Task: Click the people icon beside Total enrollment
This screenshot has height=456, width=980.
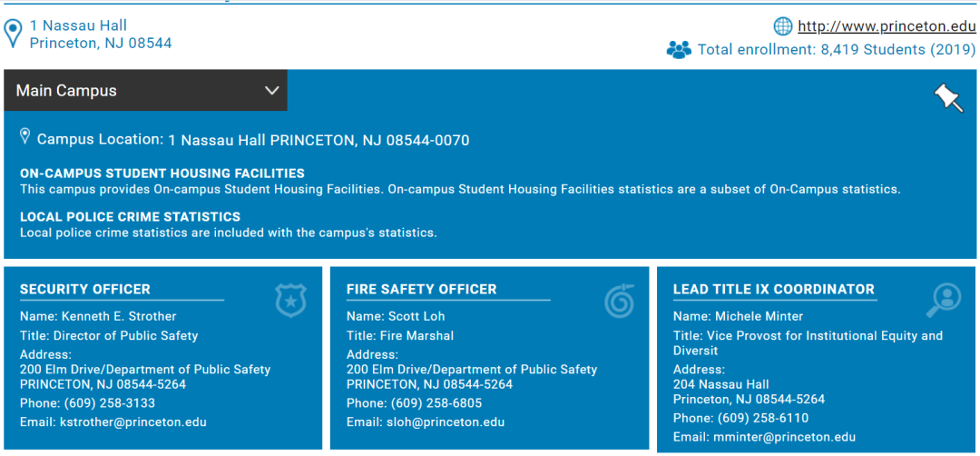Action: click(x=679, y=50)
